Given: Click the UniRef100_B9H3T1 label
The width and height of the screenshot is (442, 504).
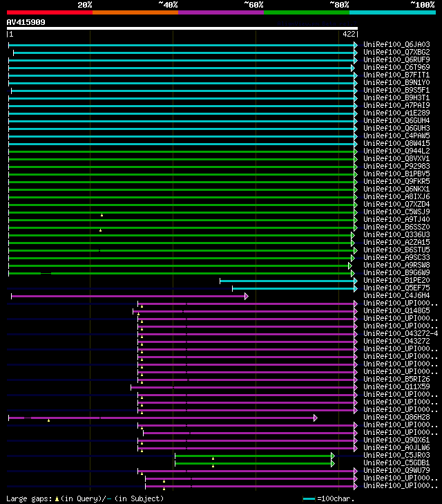Looking at the screenshot, I should 396,97.
